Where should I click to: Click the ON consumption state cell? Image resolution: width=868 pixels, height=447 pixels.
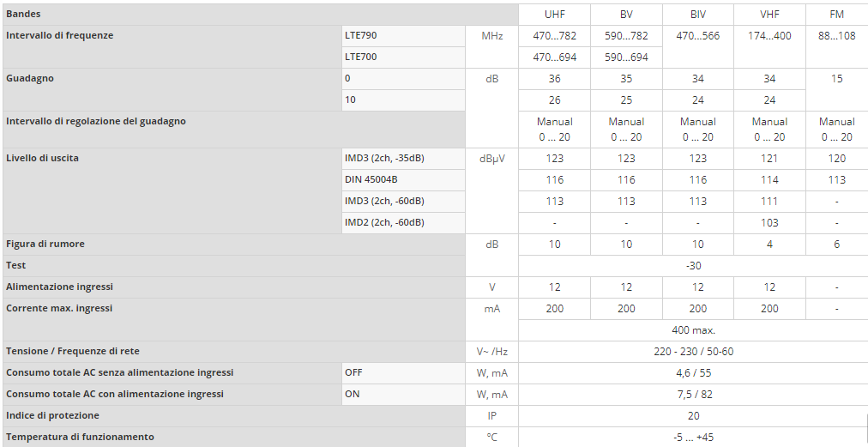[352, 395]
